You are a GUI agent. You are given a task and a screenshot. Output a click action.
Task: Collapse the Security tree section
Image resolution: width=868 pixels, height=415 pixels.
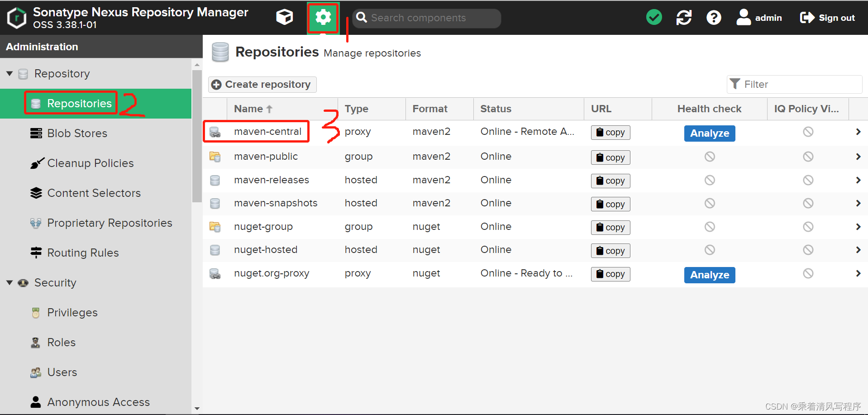(10, 282)
